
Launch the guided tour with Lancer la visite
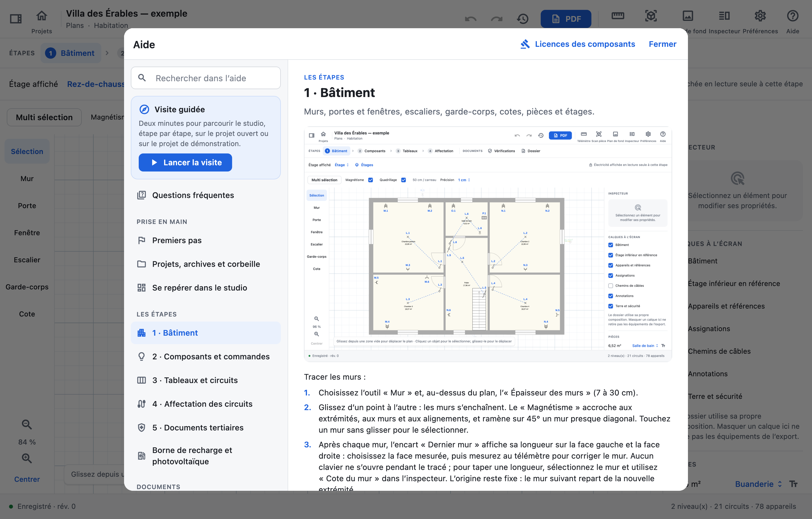click(x=185, y=162)
